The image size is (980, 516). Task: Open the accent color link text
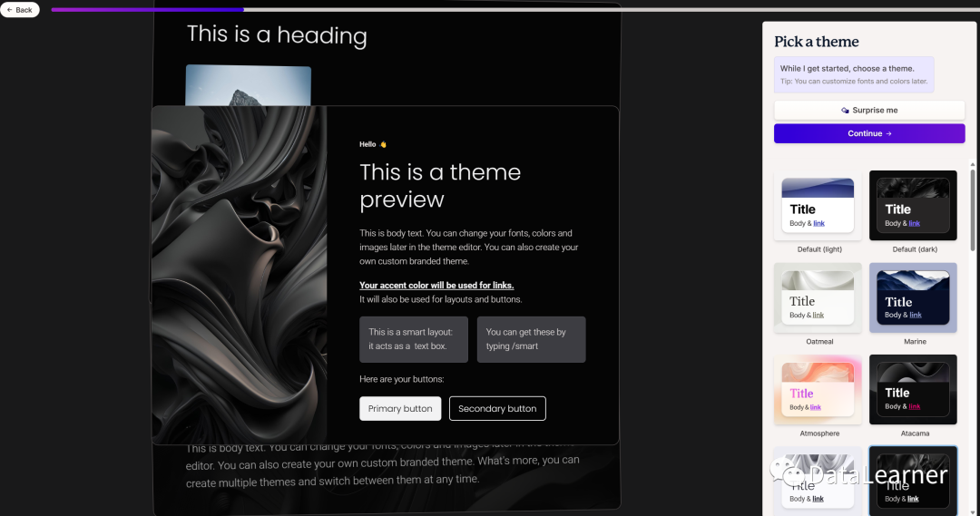click(436, 285)
